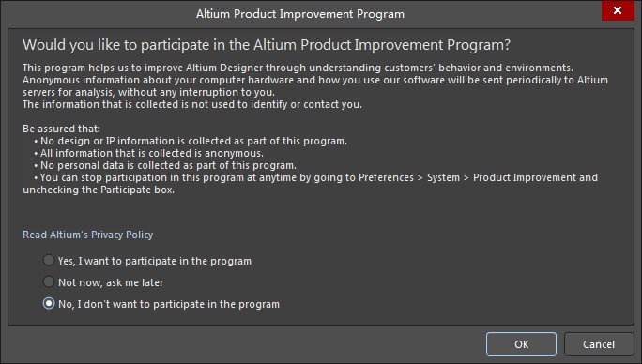Click the Altium Product Improvement Program title bar
Image resolution: width=642 pixels, height=364 pixels.
point(300,14)
